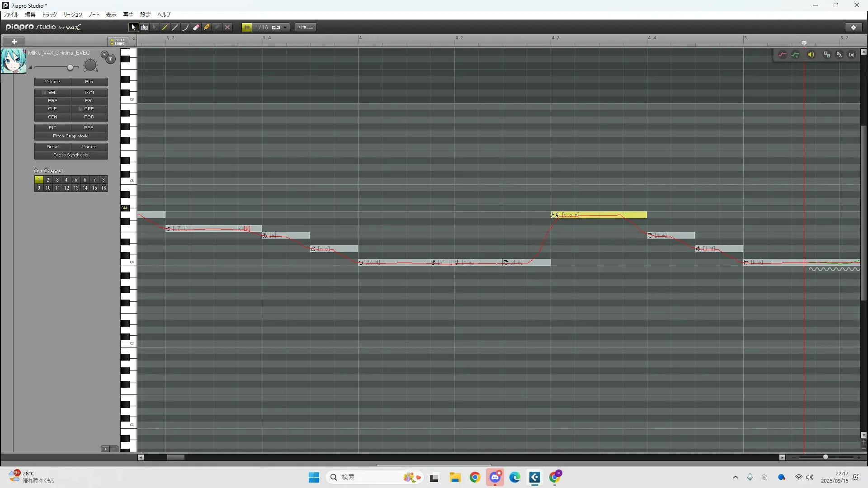Toggle the yellow grid snap button
Viewport: 868px width, 488px height.
click(246, 28)
